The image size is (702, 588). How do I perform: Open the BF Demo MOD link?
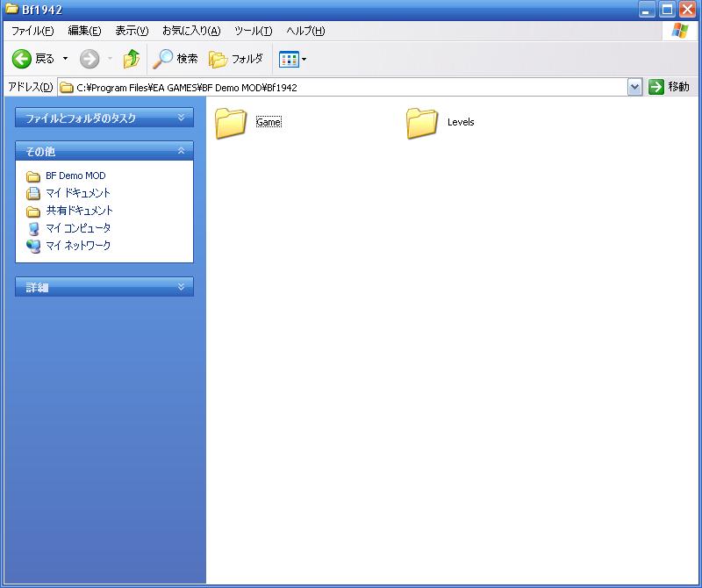pos(75,176)
